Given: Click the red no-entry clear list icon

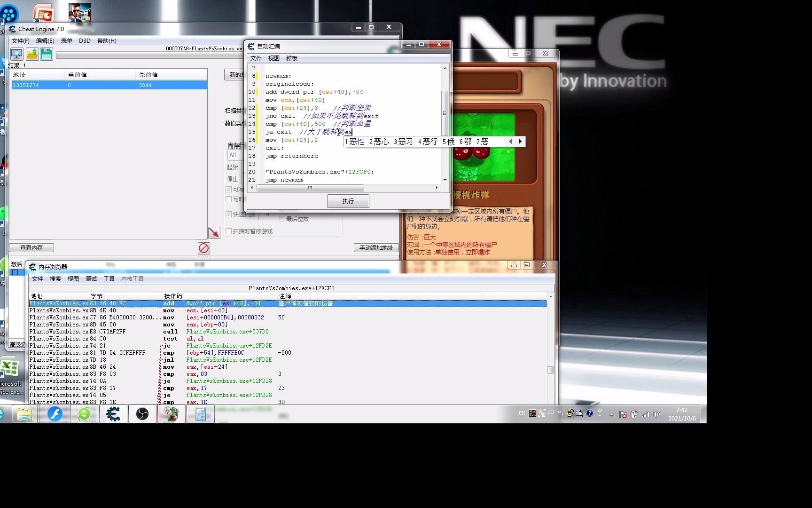Looking at the screenshot, I should tap(203, 248).
